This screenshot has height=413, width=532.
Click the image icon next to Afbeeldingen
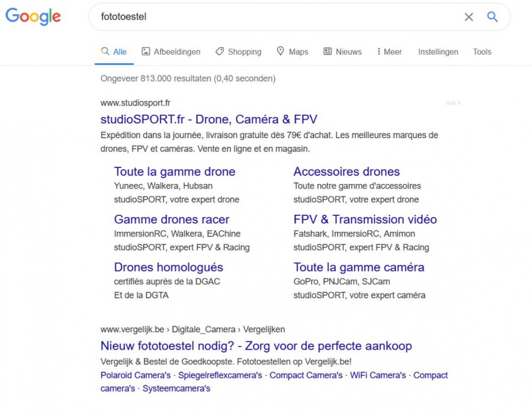pos(145,51)
